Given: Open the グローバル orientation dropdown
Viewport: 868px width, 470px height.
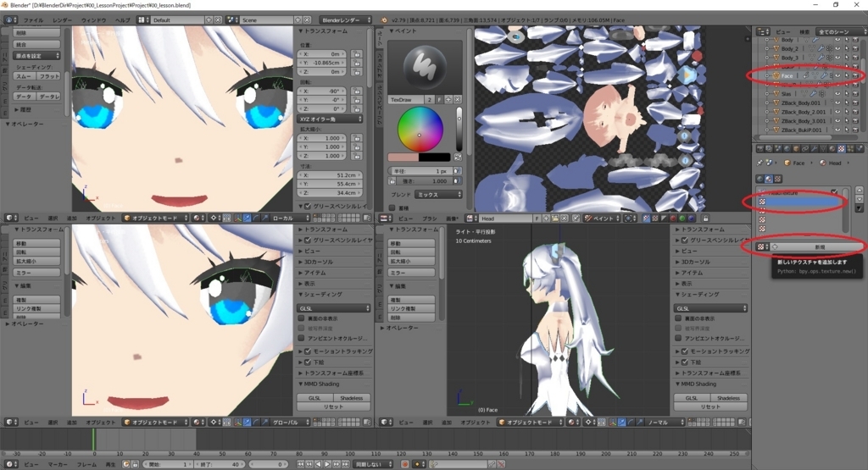Looking at the screenshot, I should (290, 423).
